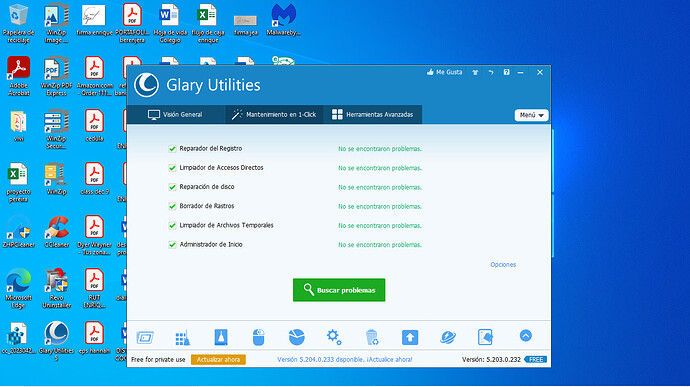Open the Menú dropdown

click(531, 115)
